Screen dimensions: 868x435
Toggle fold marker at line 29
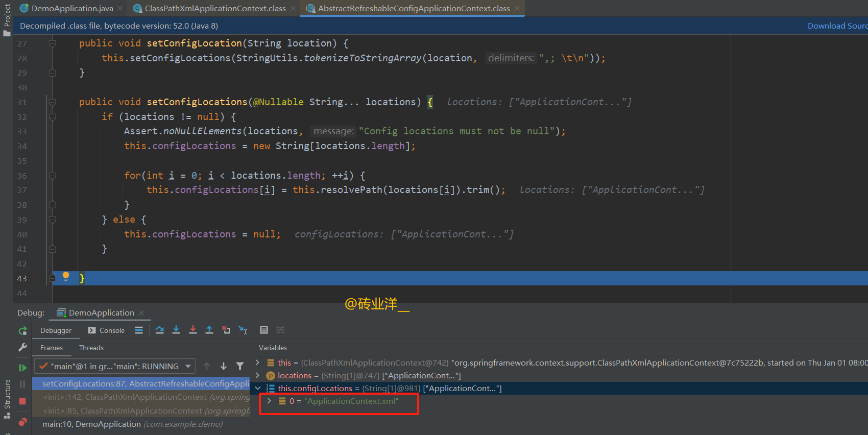52,72
